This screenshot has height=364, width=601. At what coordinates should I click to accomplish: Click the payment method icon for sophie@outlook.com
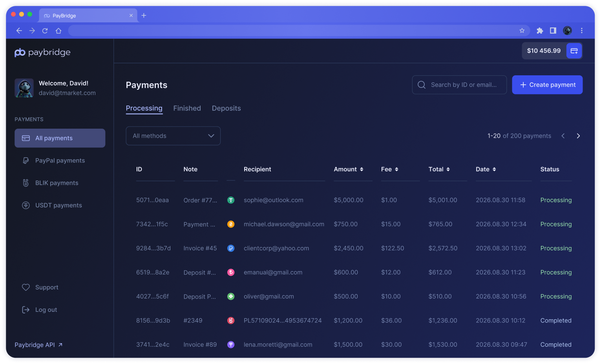[231, 200]
